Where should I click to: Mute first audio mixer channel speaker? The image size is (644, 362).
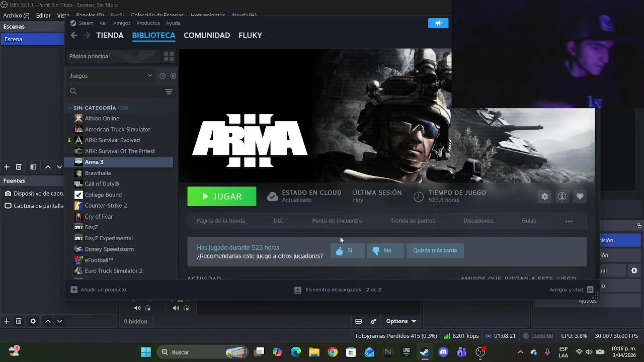[x=137, y=308]
